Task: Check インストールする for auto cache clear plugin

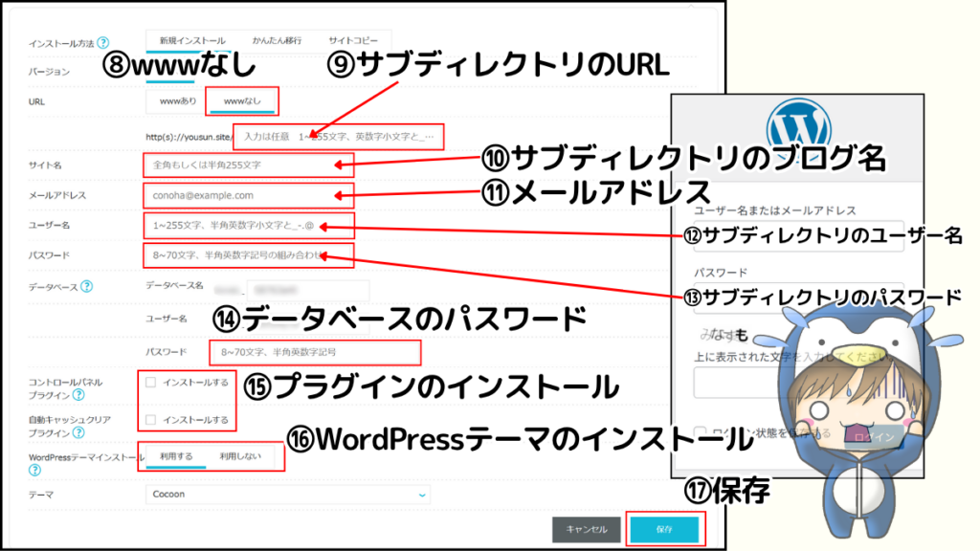Action: pyautogui.click(x=150, y=420)
